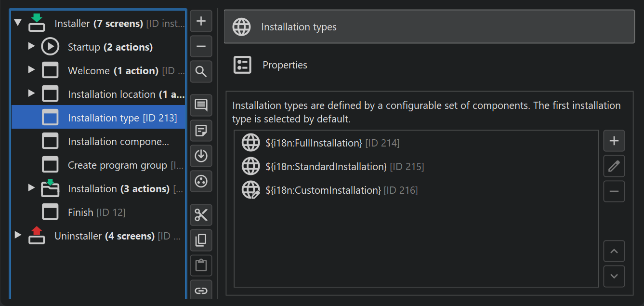Click the scissors cut icon
The height and width of the screenshot is (306, 644).
201,215
